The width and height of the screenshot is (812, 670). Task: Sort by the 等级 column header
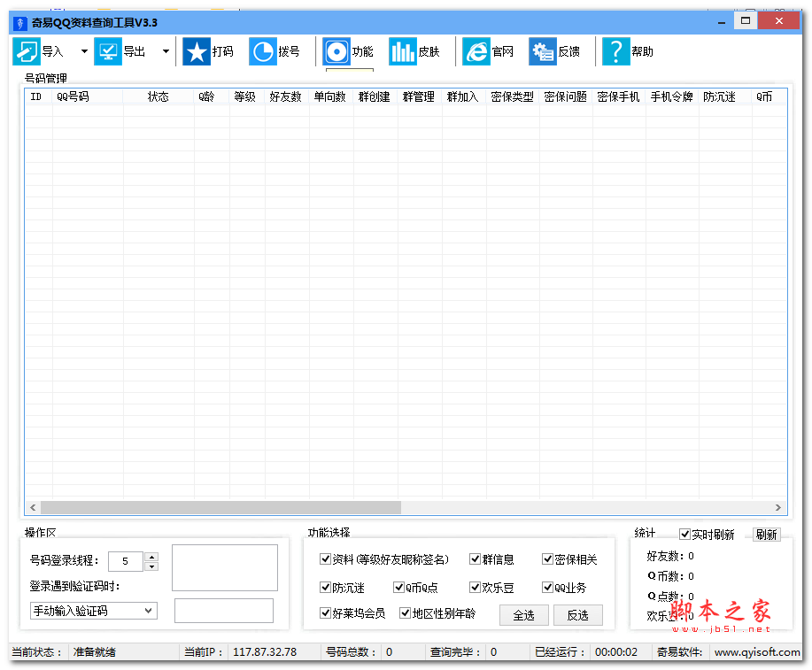click(x=247, y=96)
